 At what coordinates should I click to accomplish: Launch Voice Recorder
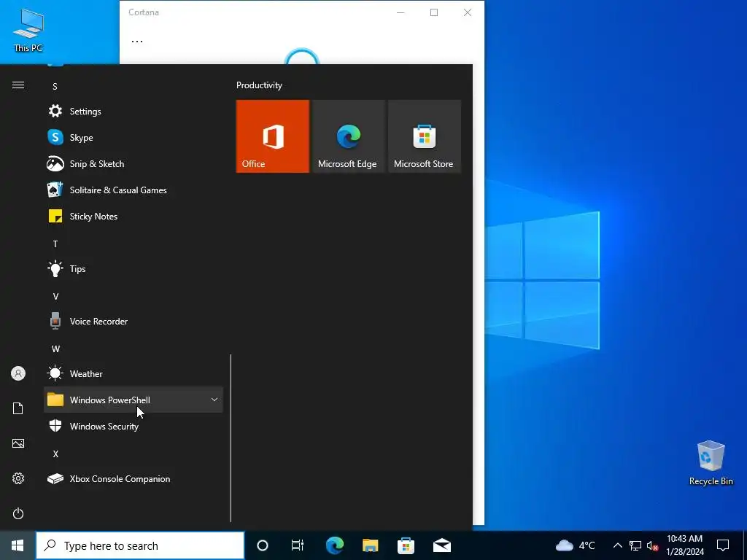tap(133, 322)
